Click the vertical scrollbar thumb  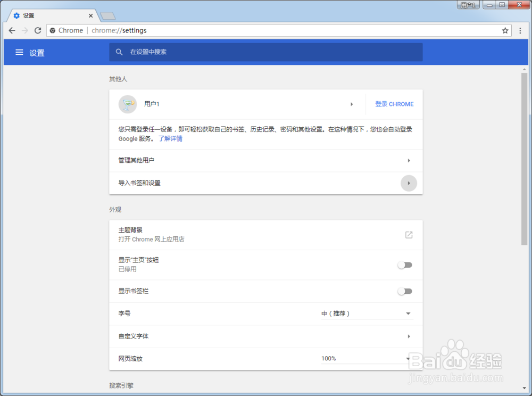(524, 159)
